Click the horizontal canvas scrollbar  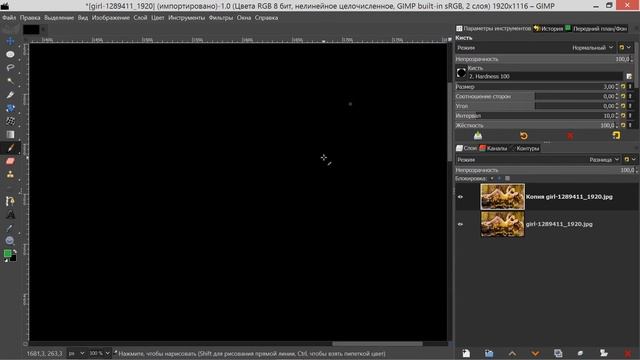pos(377,344)
